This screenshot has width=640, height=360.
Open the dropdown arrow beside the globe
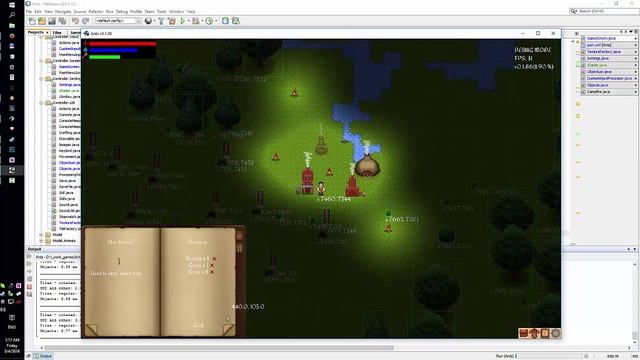pos(154,21)
